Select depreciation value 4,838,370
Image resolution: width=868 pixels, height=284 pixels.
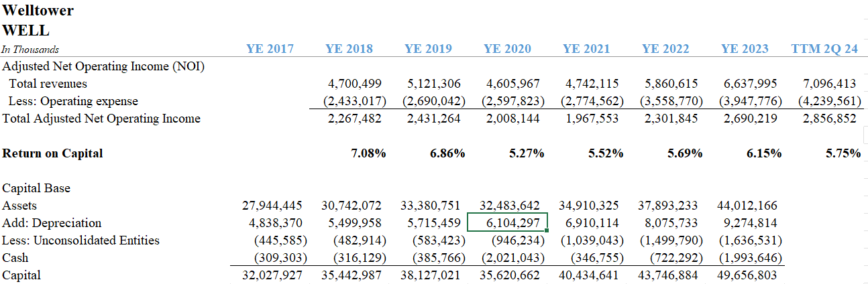(276, 223)
